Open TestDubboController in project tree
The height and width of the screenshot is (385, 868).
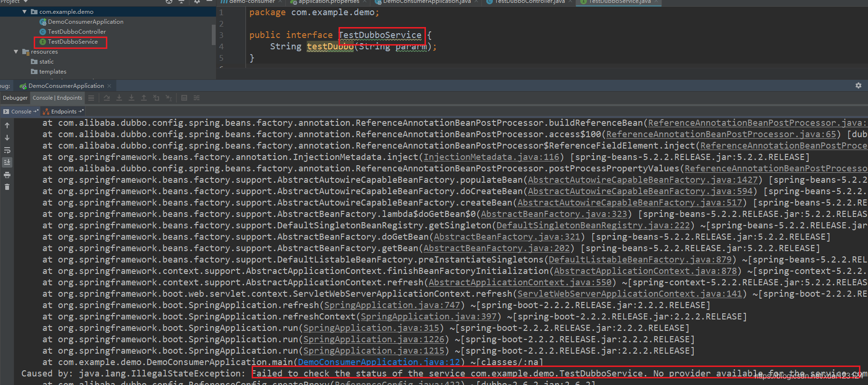tap(77, 32)
